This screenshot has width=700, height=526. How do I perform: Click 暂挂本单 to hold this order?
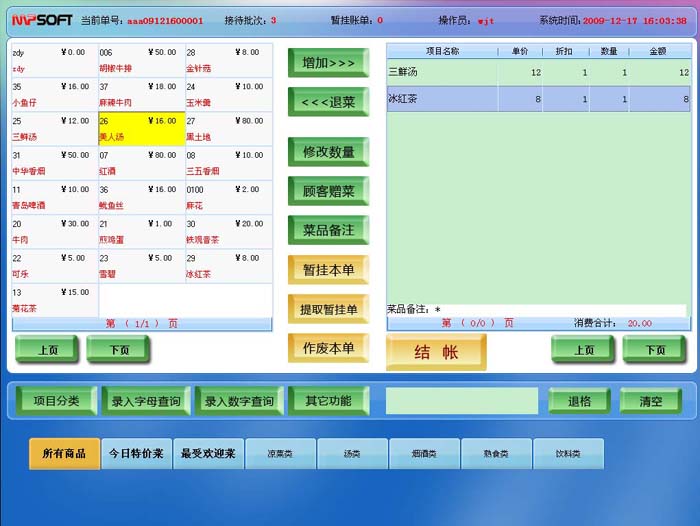328,270
